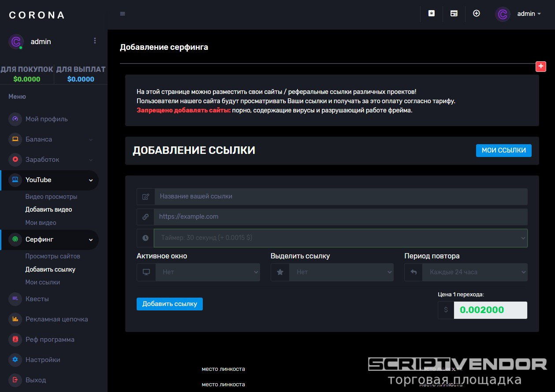Expand the Баланса submenu arrow
The width and height of the screenshot is (555, 392).
pyautogui.click(x=91, y=139)
